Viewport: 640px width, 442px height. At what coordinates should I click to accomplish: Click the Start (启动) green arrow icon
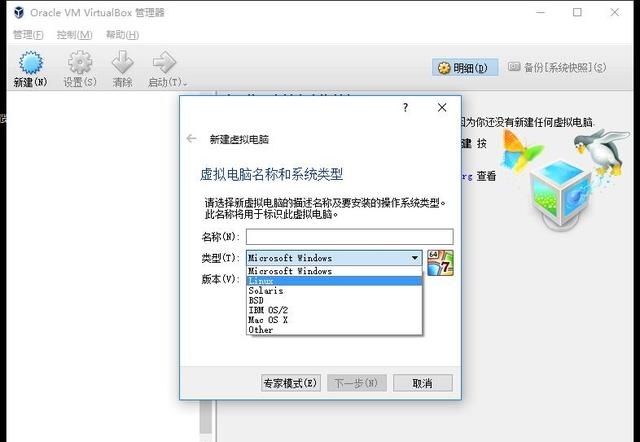pos(164,62)
